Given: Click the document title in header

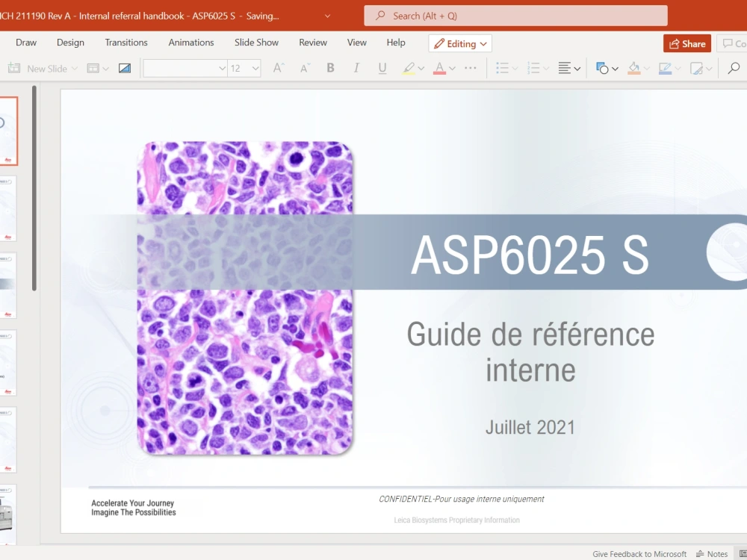Looking at the screenshot, I should click(x=139, y=16).
